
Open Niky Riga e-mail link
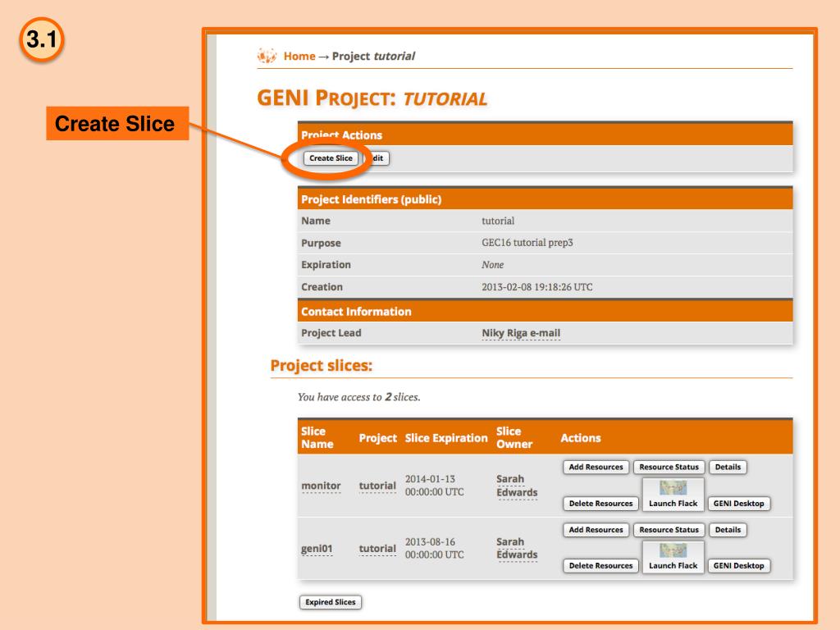521,333
